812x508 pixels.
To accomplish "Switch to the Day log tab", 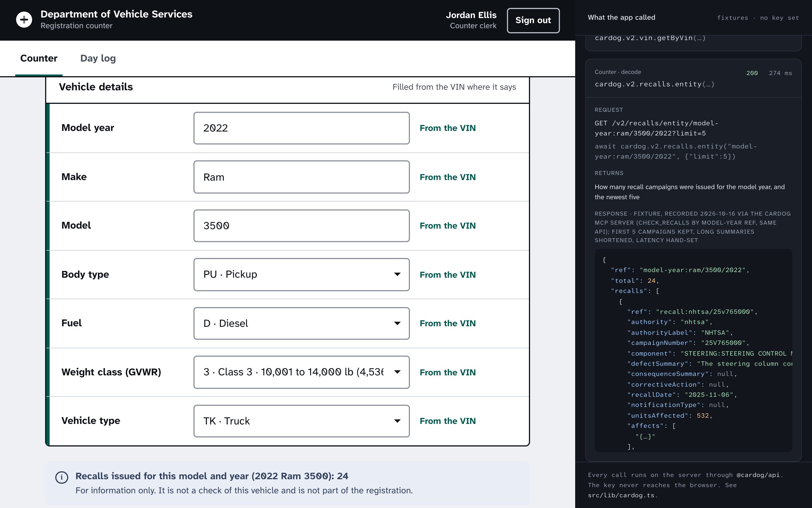I will (x=98, y=58).
